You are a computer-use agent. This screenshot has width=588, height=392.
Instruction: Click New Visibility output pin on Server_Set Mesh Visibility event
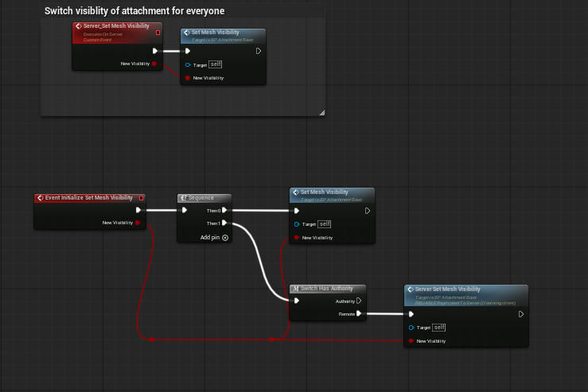[x=154, y=64]
